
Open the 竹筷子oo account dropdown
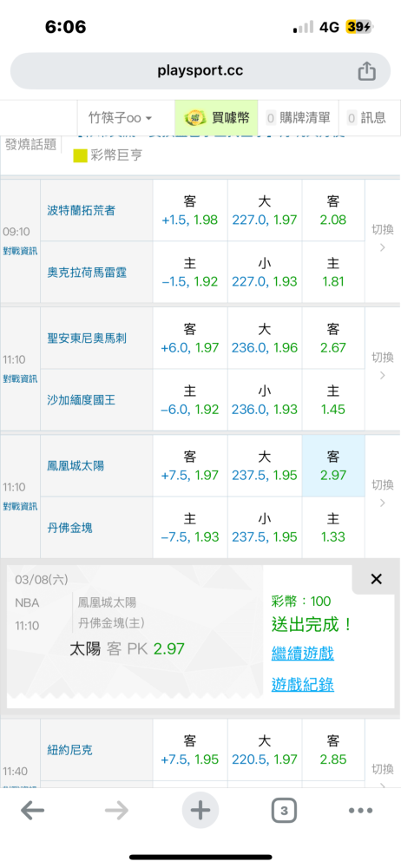tap(120, 118)
